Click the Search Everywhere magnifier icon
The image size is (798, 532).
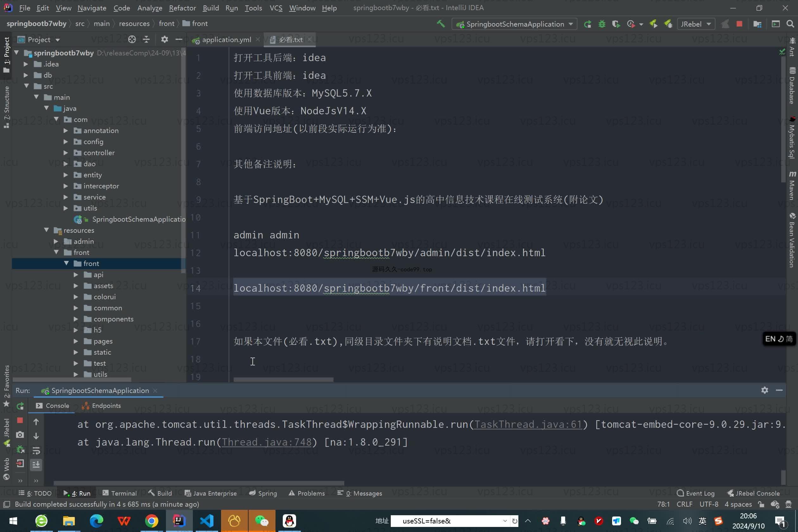(x=790, y=24)
